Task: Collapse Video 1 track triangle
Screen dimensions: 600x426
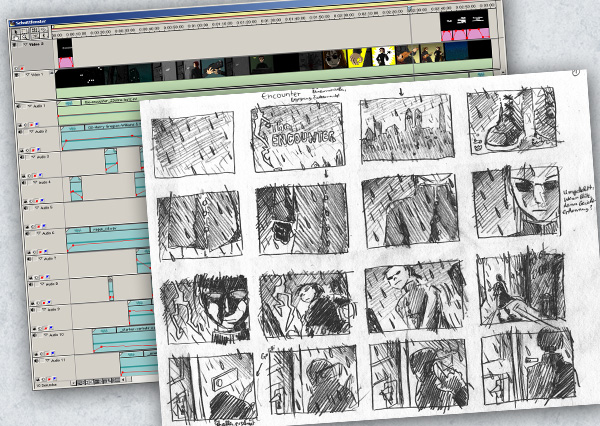Action: click(27, 75)
